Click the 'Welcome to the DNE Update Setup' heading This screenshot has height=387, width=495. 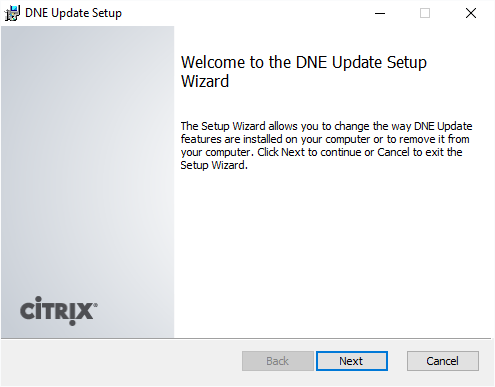(304, 62)
